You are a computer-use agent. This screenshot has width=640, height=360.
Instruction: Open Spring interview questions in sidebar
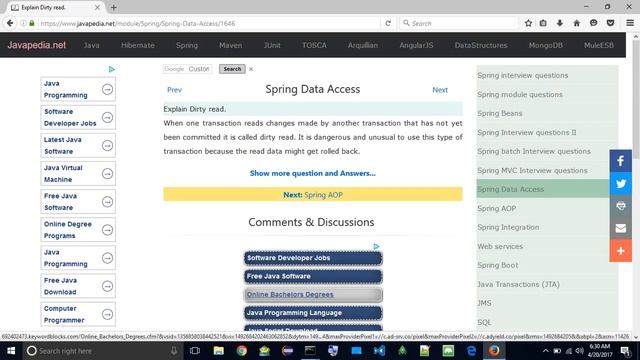point(522,76)
